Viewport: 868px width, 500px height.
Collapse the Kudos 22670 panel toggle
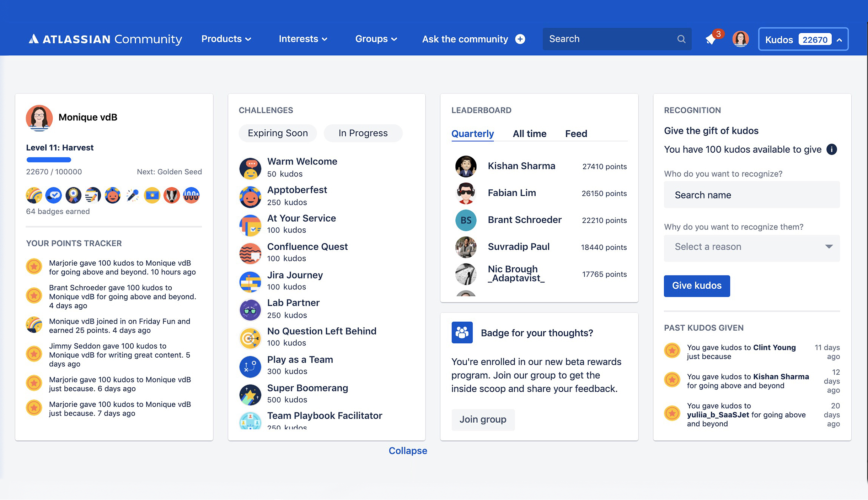tap(803, 39)
